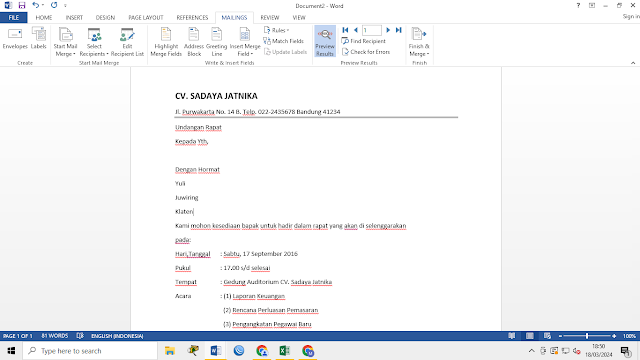Switch to Print Layout view

529,336
